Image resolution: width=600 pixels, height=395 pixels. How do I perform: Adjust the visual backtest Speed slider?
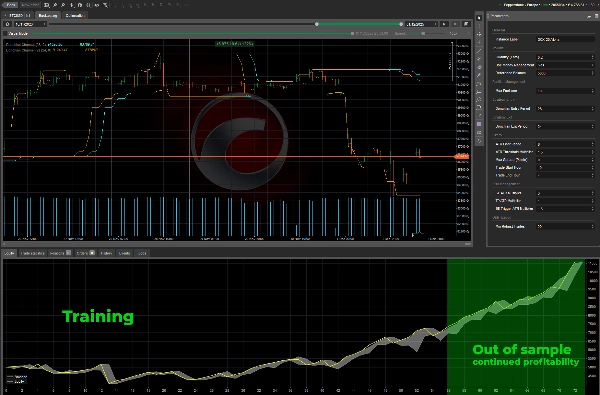click(423, 34)
